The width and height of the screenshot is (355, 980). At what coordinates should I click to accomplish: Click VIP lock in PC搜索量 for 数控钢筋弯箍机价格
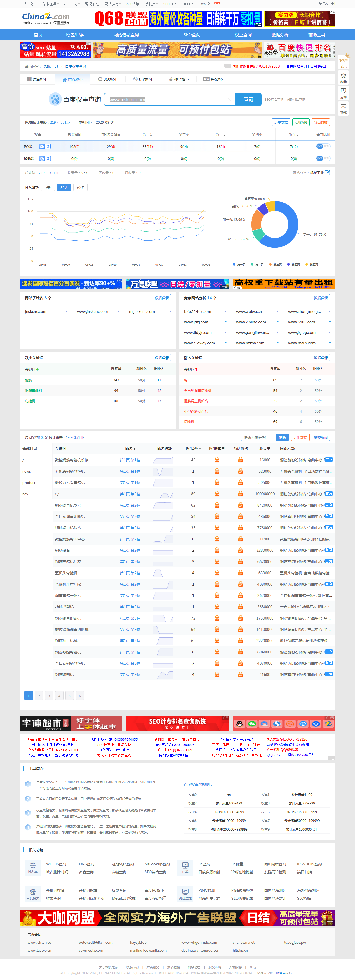(x=217, y=460)
